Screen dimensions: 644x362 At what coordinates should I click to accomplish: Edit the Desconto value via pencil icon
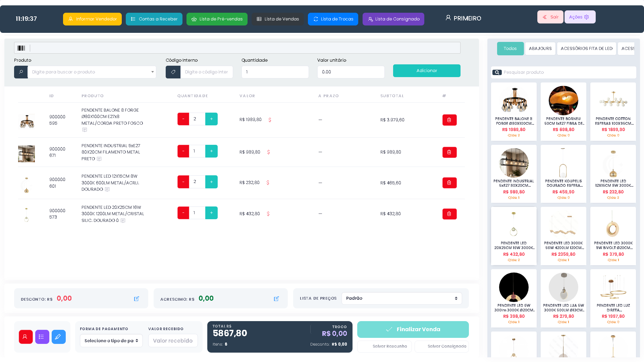pyautogui.click(x=137, y=299)
